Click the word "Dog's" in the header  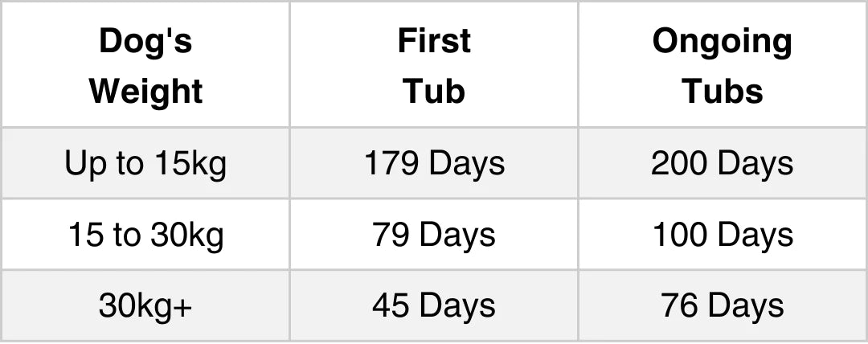pos(145,41)
